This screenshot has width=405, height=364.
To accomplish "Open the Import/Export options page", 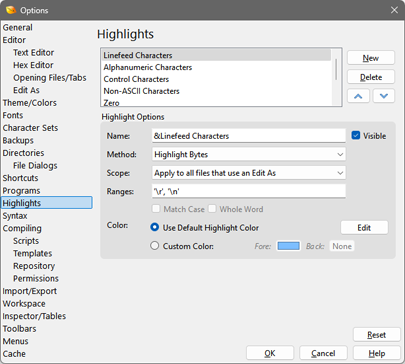I will click(30, 291).
